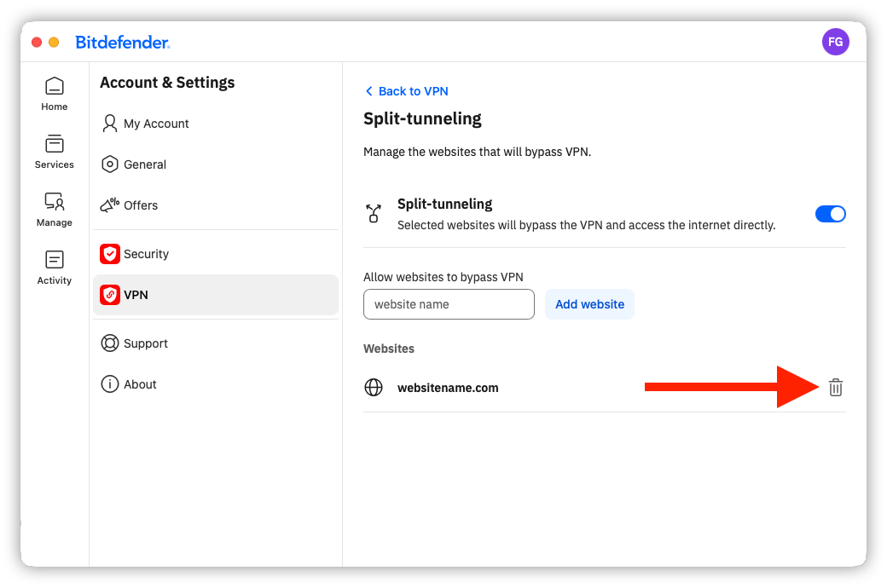Turn off the Split-tunneling switch
Image resolution: width=887 pixels, height=588 pixels.
830,214
